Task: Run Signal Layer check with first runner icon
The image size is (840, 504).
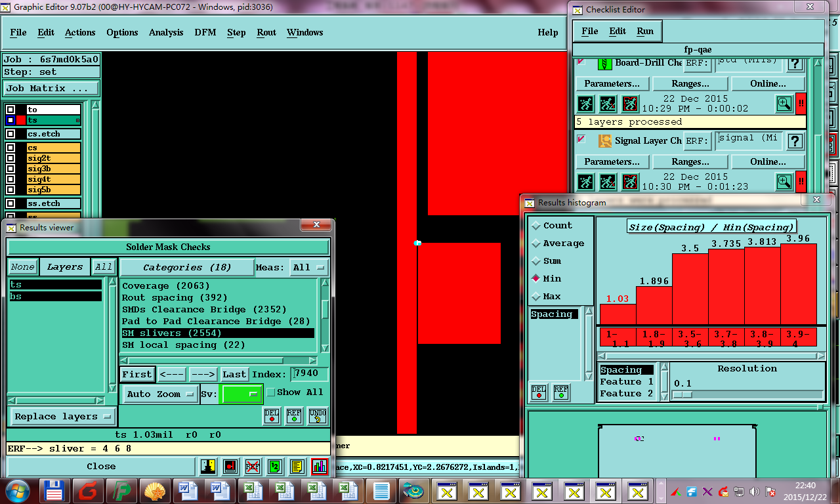Action: (x=585, y=182)
